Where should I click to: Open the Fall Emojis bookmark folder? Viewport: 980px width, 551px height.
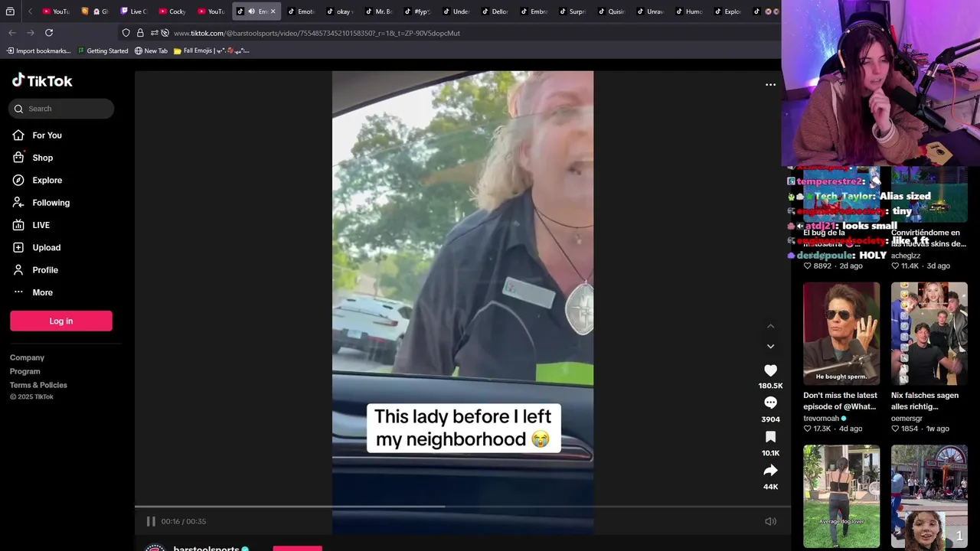coord(211,51)
